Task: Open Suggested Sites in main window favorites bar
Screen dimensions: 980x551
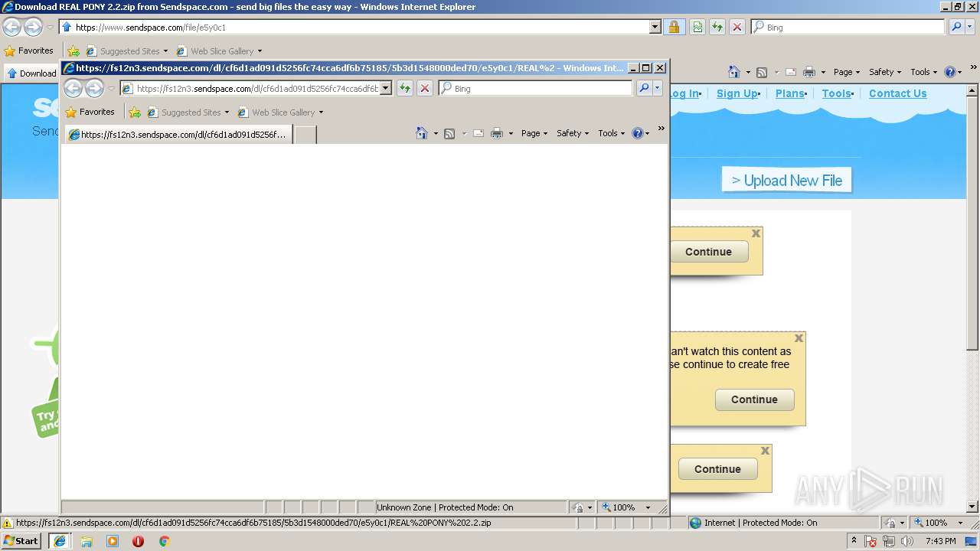Action: pyautogui.click(x=128, y=51)
